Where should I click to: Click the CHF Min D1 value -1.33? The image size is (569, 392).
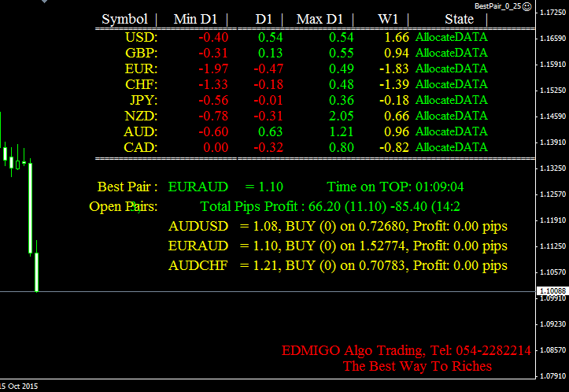click(213, 84)
